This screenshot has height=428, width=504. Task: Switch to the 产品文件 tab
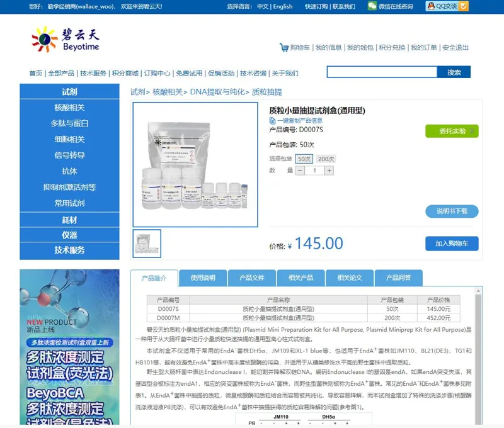[251, 278]
